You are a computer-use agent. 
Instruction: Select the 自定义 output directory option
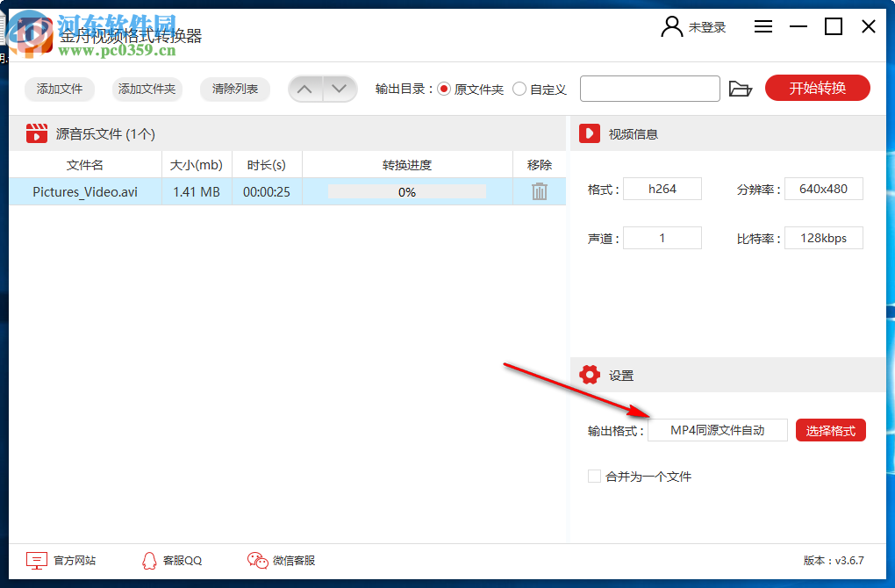click(520, 89)
